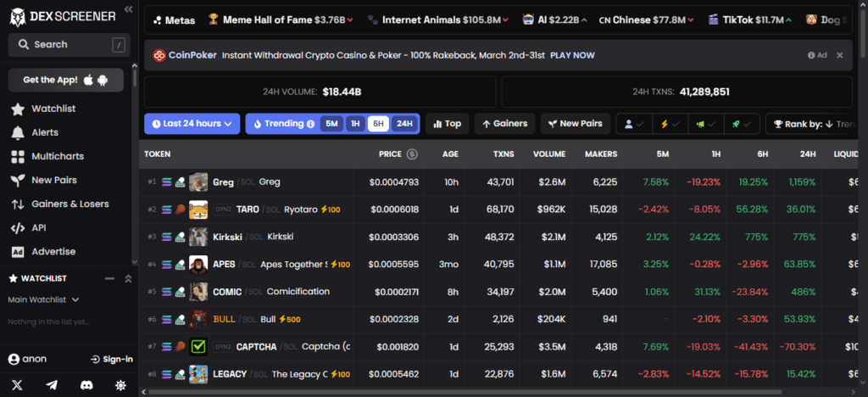Click the CoinPoker ad logo
Image resolution: width=868 pixels, height=397 pixels.
(x=159, y=55)
